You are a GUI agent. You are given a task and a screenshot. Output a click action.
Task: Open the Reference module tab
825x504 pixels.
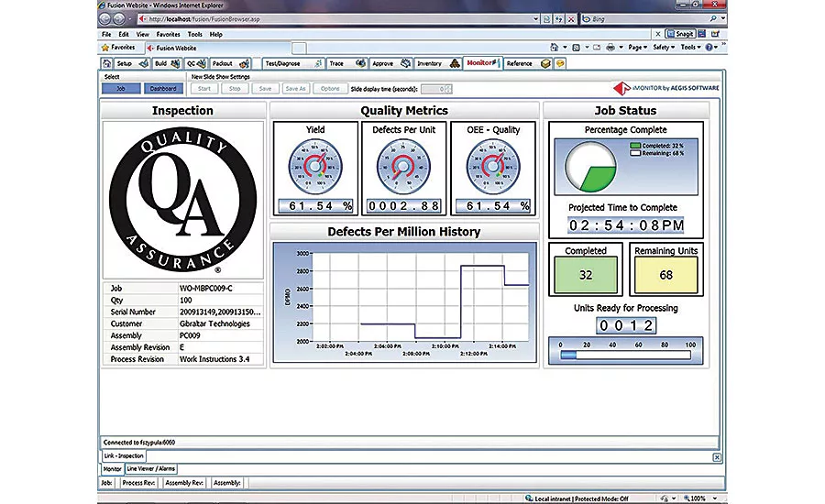pos(528,63)
